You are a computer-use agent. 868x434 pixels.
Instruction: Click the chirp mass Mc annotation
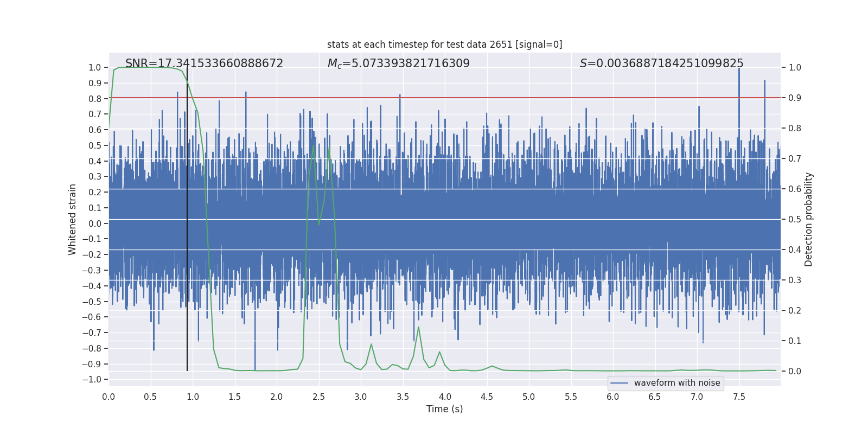click(x=398, y=63)
